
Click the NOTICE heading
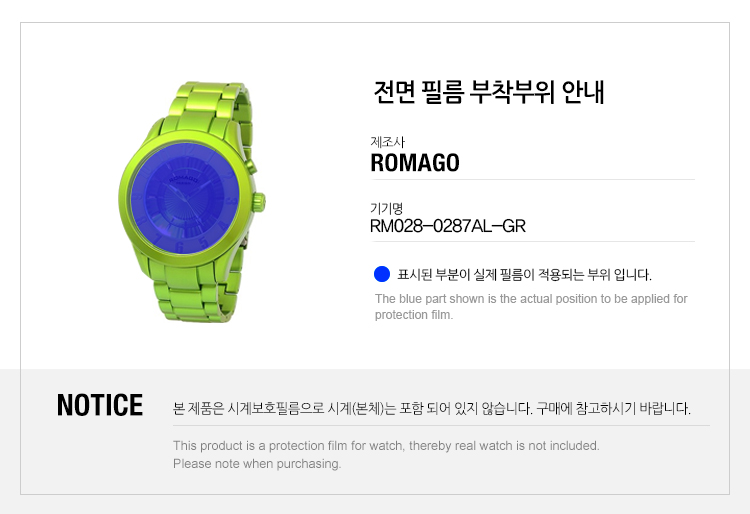click(99, 405)
